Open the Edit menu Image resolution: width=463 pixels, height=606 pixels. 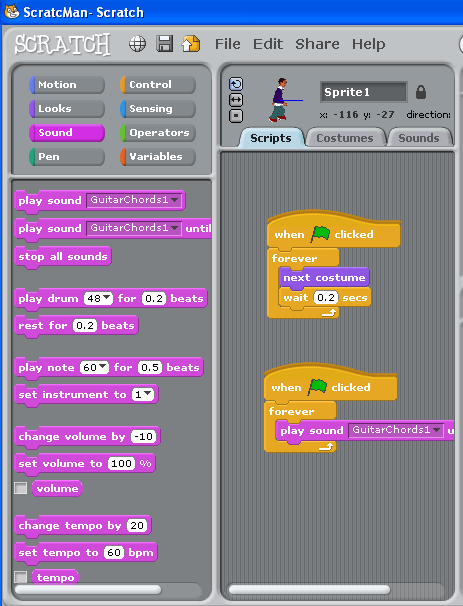click(268, 44)
